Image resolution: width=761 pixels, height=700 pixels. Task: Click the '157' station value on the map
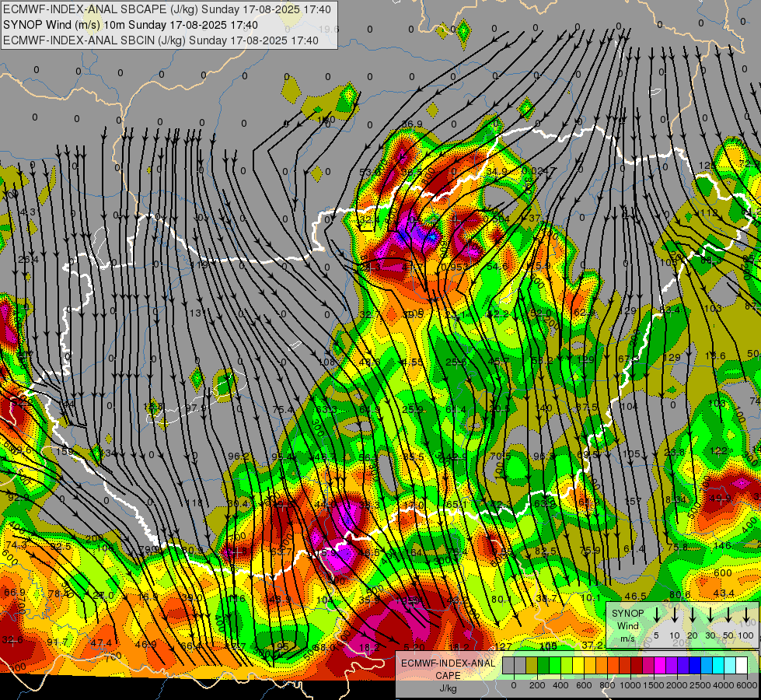pos(634,501)
